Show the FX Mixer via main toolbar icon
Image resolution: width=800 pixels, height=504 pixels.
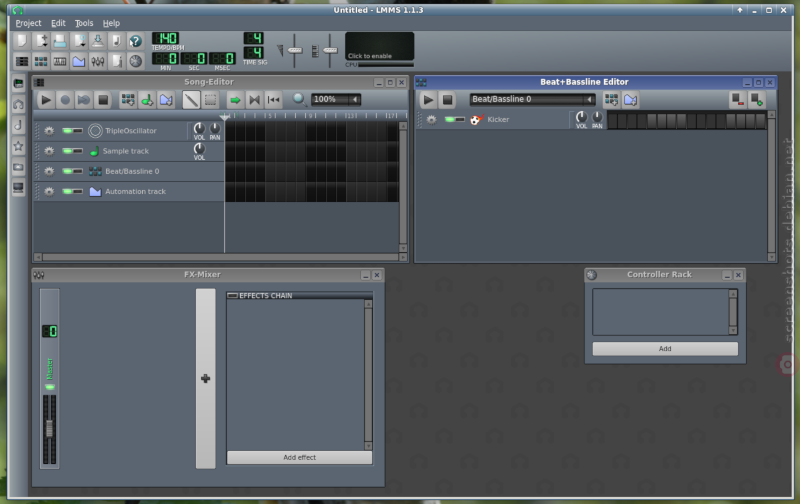[97, 61]
